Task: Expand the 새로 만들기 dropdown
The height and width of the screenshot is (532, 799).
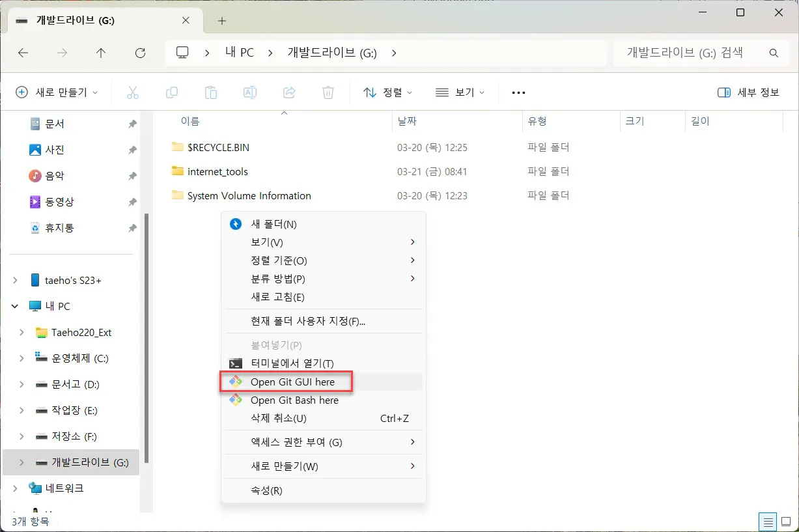Action: pyautogui.click(x=57, y=92)
